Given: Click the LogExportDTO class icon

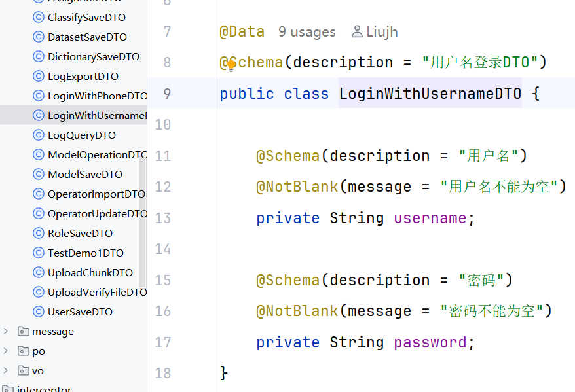Looking at the screenshot, I should (x=38, y=76).
